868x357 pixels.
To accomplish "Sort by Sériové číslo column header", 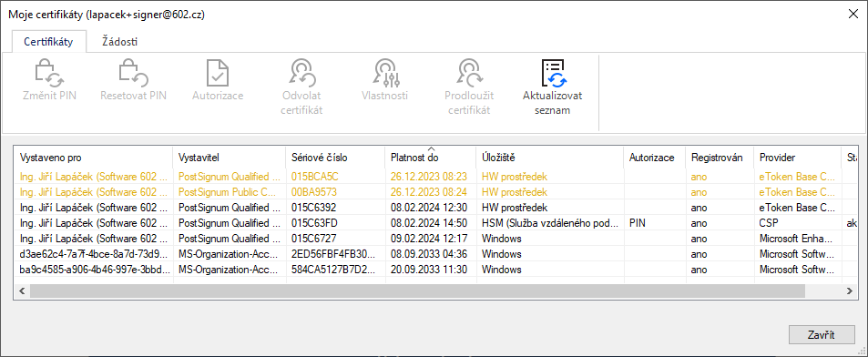I will tap(335, 158).
